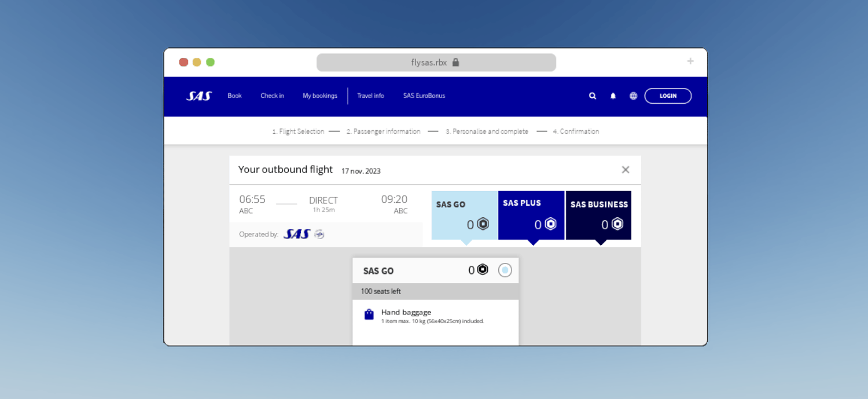868x399 pixels.
Task: Click the 06:55 departure time
Action: [x=252, y=199]
